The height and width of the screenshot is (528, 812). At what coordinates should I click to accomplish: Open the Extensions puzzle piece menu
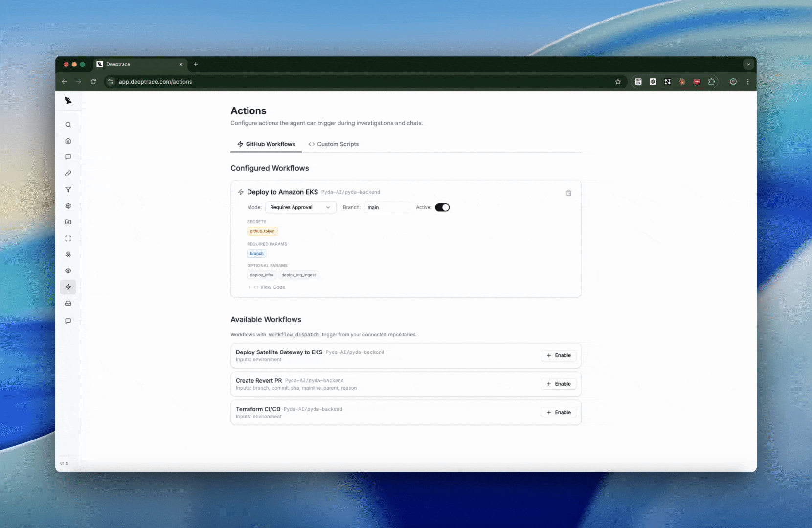pos(712,82)
